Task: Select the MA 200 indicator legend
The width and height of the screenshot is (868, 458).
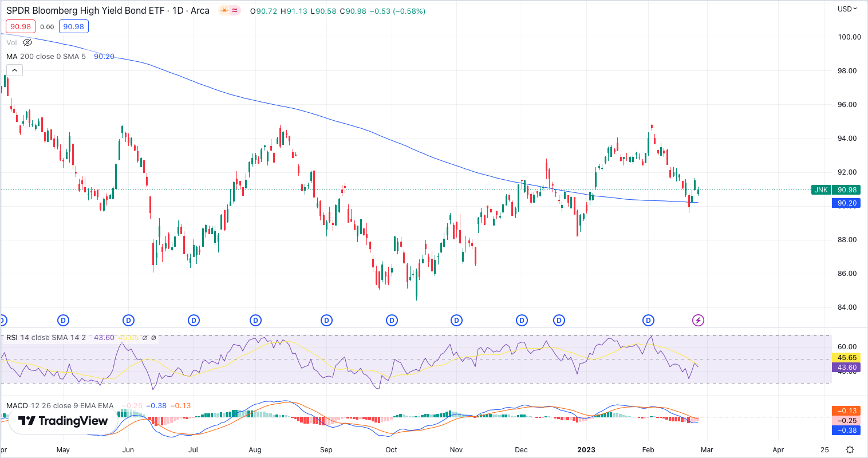Action: click(x=46, y=56)
